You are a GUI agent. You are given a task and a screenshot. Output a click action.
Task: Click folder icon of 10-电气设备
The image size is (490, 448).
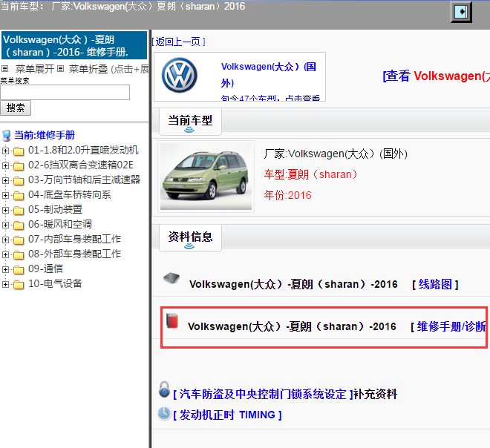click(19, 285)
